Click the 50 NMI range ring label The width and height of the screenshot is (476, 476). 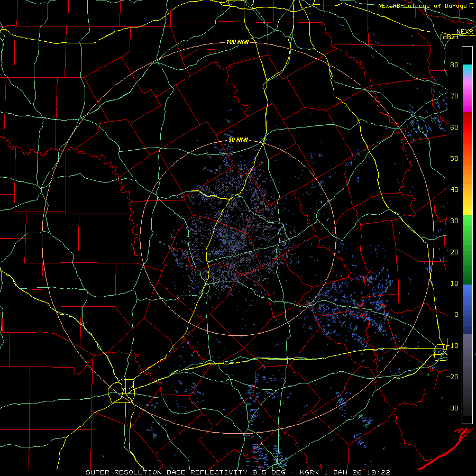[238, 140]
